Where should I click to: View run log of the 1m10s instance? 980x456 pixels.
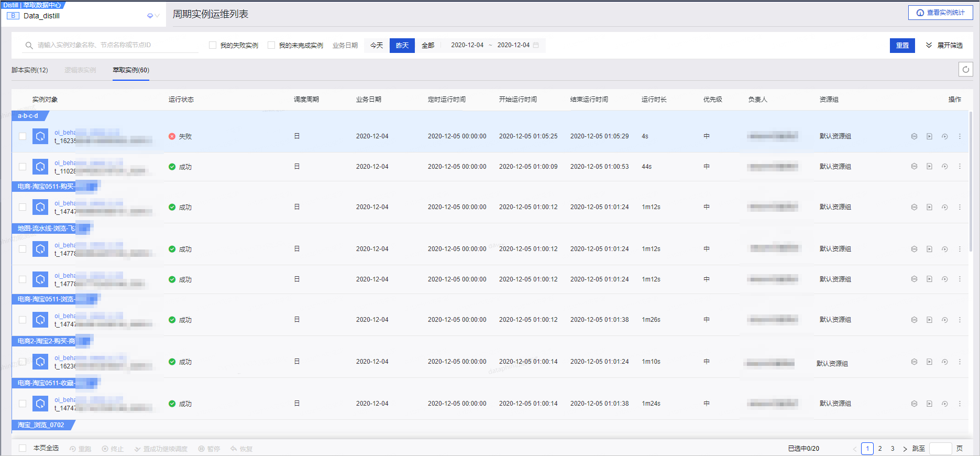(x=929, y=362)
